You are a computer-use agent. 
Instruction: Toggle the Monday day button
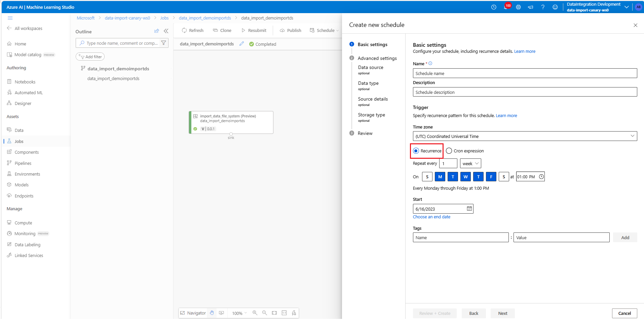tap(440, 177)
